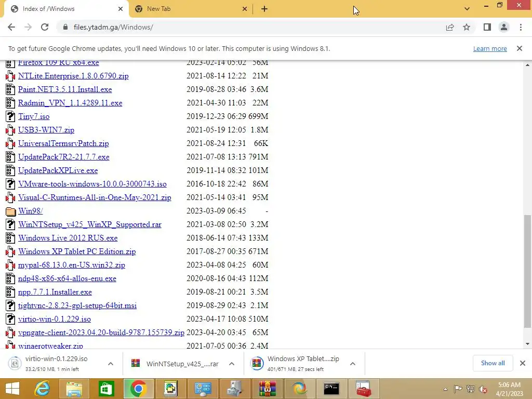The width and height of the screenshot is (532, 399).
Task: Open the Chrome three-dot menu
Action: pyautogui.click(x=521, y=27)
